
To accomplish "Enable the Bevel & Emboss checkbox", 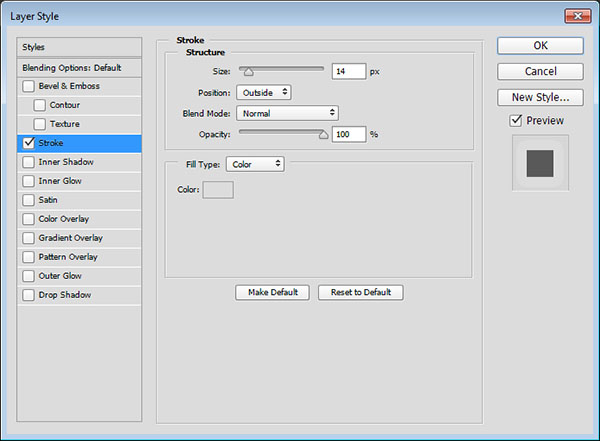I will (27, 86).
